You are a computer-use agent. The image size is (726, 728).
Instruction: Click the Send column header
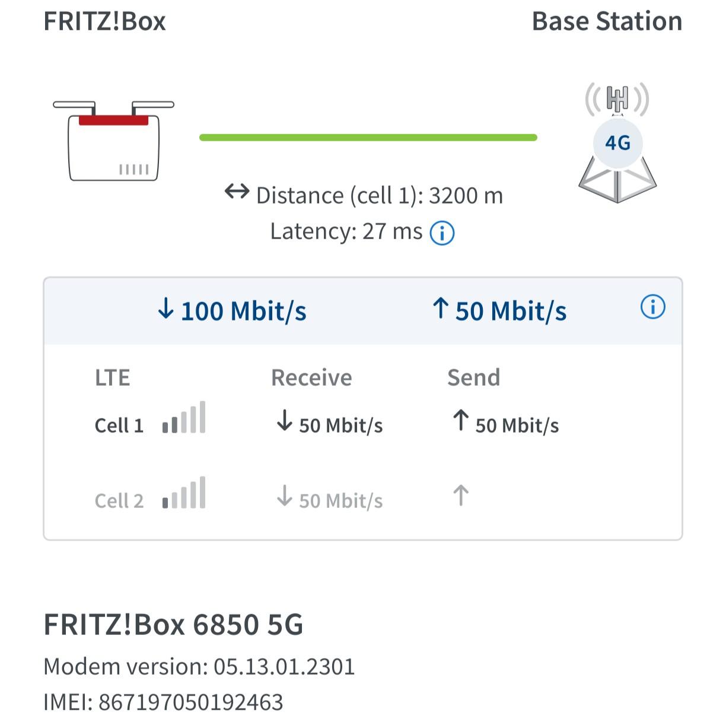(x=473, y=378)
